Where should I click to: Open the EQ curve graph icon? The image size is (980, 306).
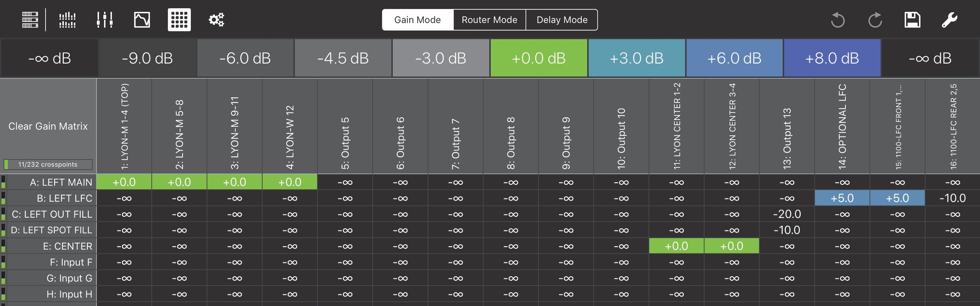point(142,20)
